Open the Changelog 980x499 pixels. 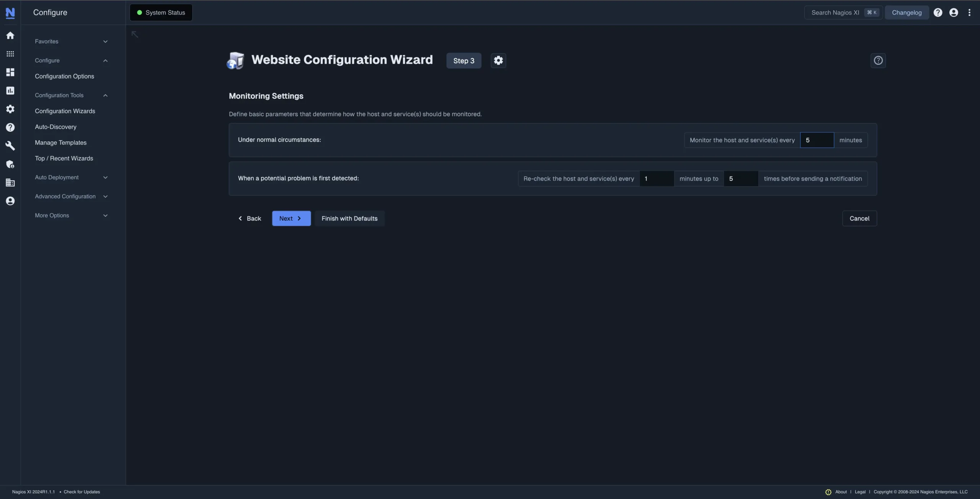pyautogui.click(x=907, y=12)
